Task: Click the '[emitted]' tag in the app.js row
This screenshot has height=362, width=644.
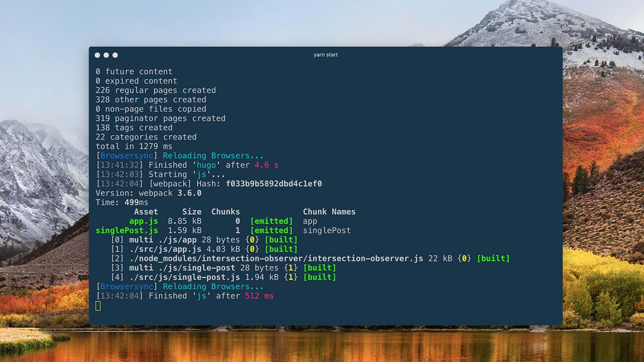Action: (x=272, y=221)
